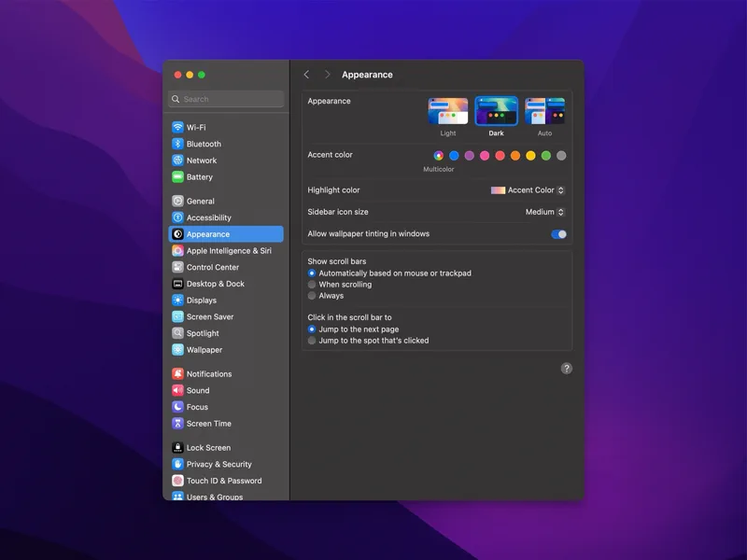Viewport: 747px width, 560px height.
Task: Choose the Auto appearance thumbnail
Action: click(545, 111)
